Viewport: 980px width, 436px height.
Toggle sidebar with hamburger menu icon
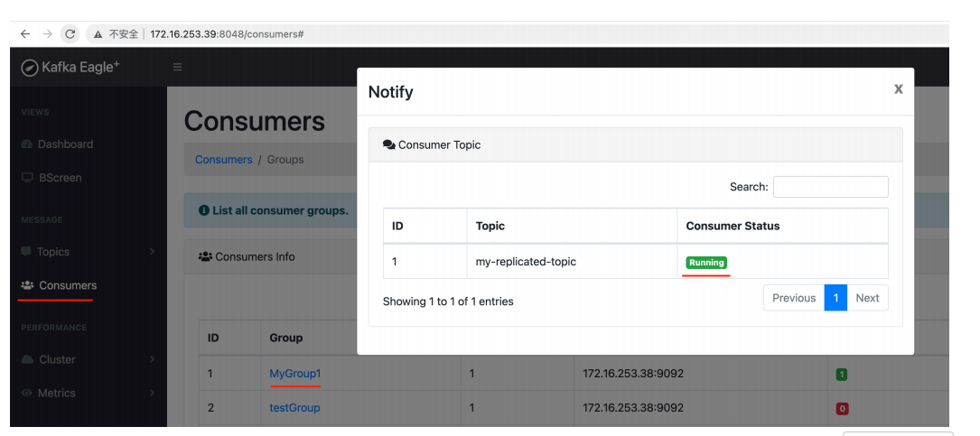177,68
